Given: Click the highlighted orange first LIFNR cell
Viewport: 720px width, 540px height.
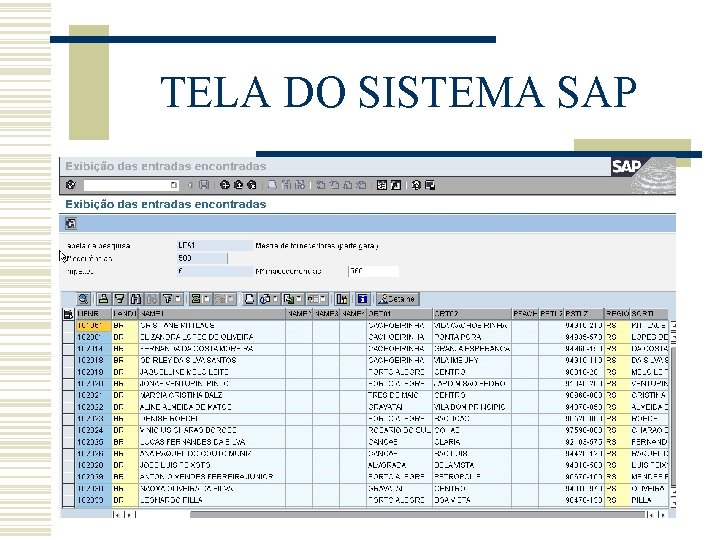Looking at the screenshot, I should (94, 326).
